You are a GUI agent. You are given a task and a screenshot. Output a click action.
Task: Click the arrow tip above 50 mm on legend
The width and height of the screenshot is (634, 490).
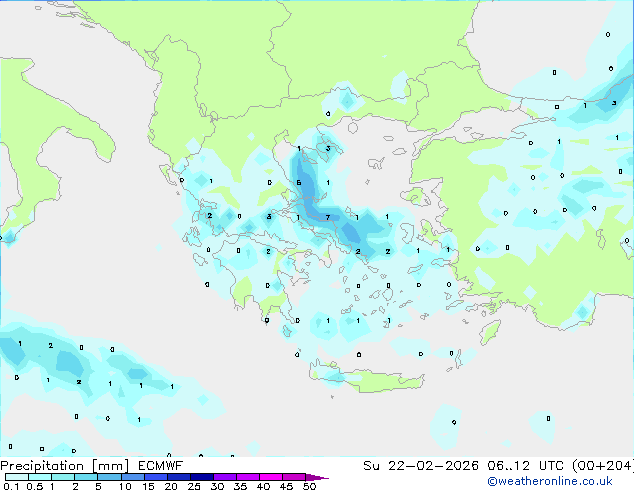click(317, 477)
